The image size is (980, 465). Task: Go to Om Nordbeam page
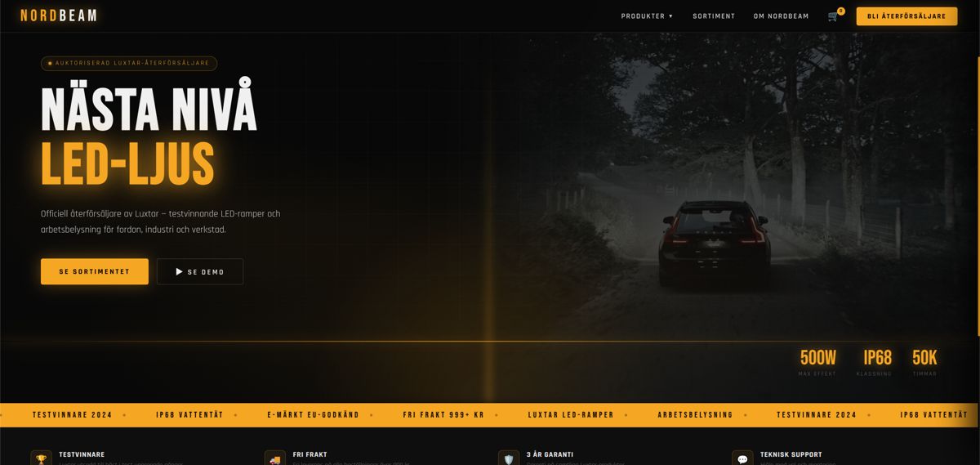(x=781, y=16)
